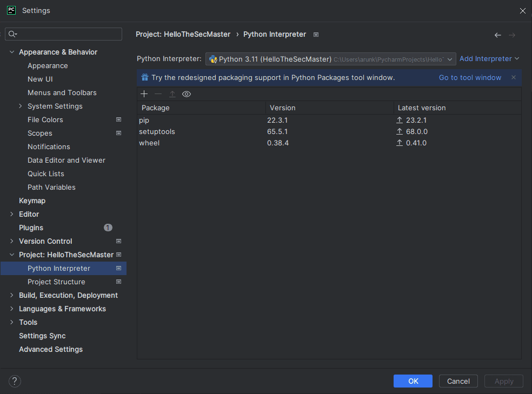Toggle show early releases eye icon
The height and width of the screenshot is (394, 532).
coord(187,94)
